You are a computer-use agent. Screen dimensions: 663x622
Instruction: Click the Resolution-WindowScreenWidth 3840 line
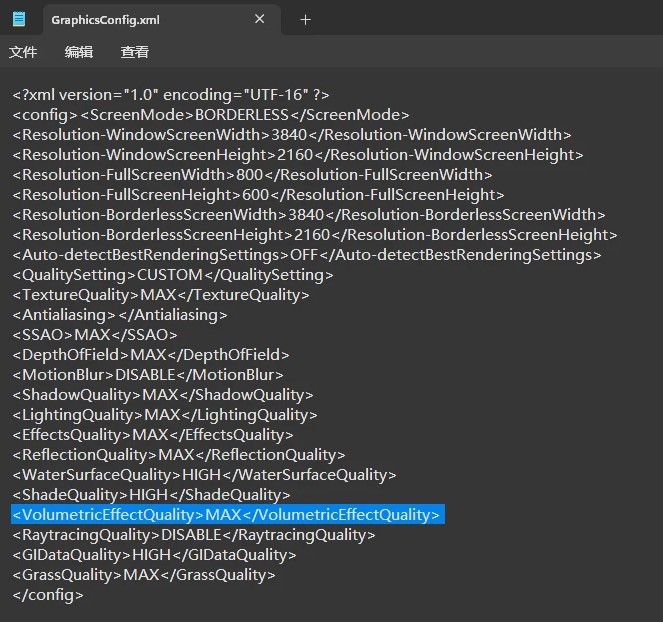pos(292,135)
